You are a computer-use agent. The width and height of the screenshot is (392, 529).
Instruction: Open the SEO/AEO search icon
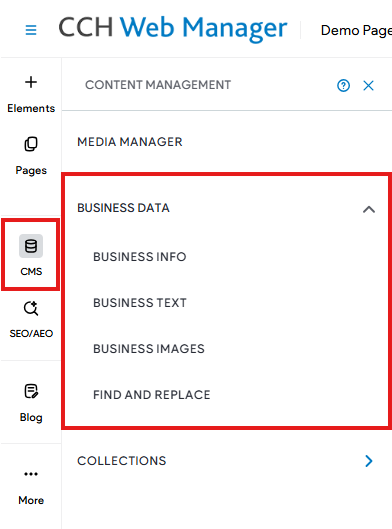coord(31,308)
